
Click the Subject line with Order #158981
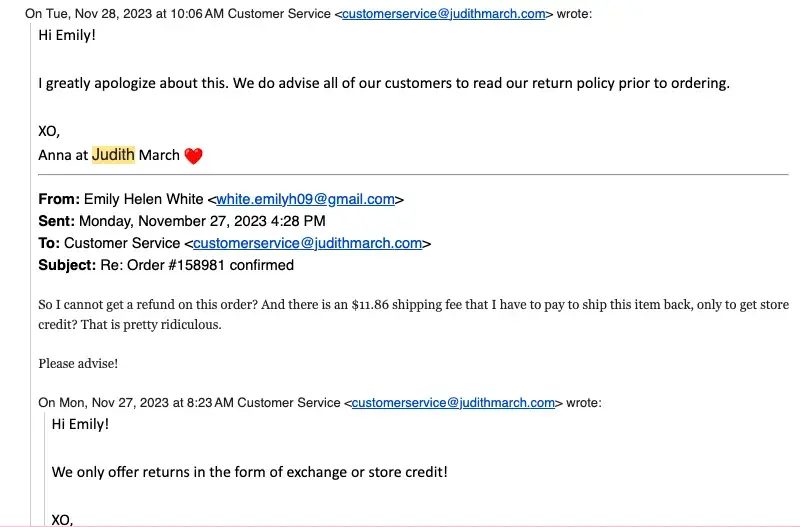click(166, 265)
